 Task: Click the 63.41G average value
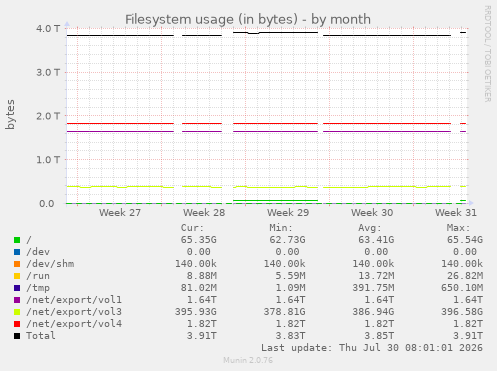(x=376, y=240)
